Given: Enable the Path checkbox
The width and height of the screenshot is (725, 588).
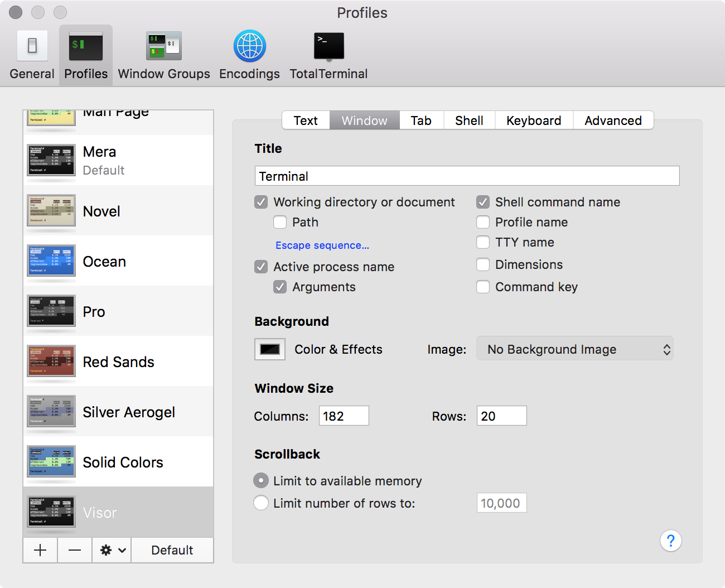Looking at the screenshot, I should (x=280, y=222).
